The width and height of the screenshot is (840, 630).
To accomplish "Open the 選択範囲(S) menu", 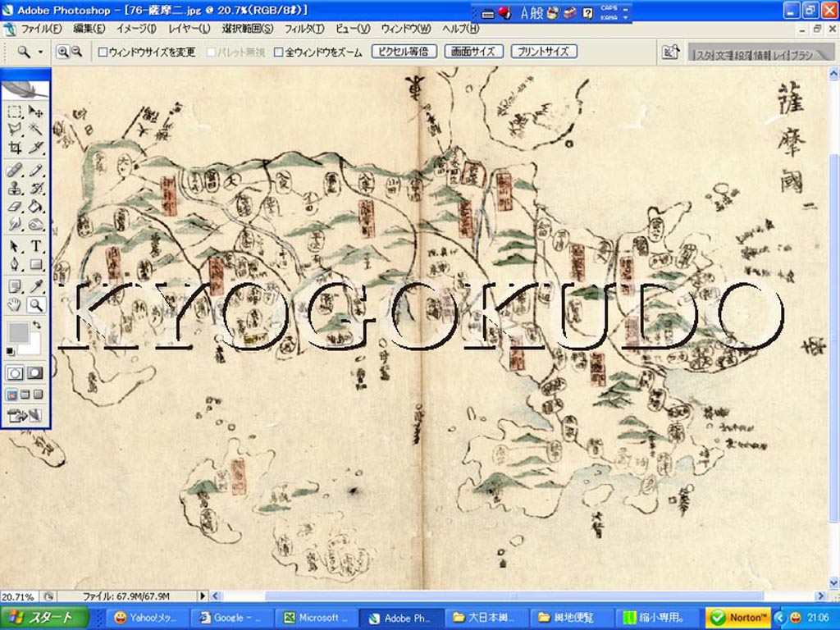I will coord(248,29).
